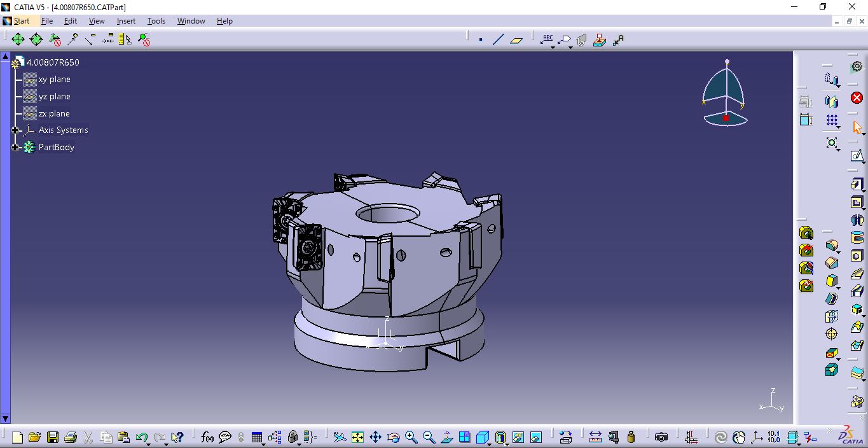Click the Capture camera icon
Screen dimensions: 868x448
click(661, 437)
